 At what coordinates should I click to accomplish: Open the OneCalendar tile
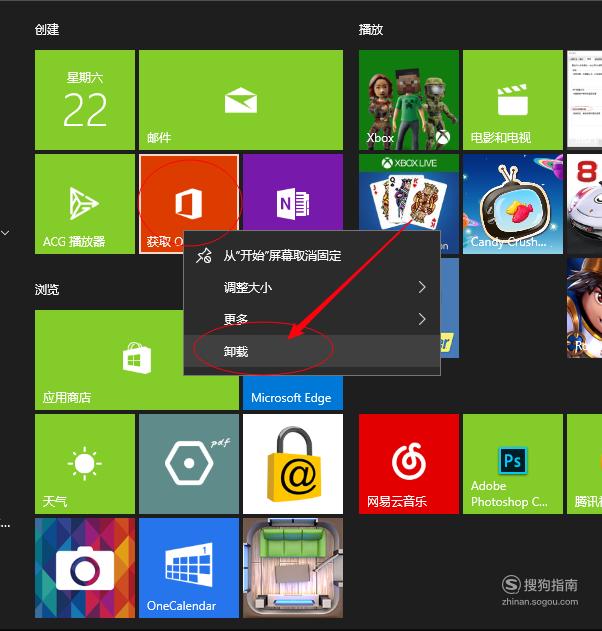(x=189, y=568)
